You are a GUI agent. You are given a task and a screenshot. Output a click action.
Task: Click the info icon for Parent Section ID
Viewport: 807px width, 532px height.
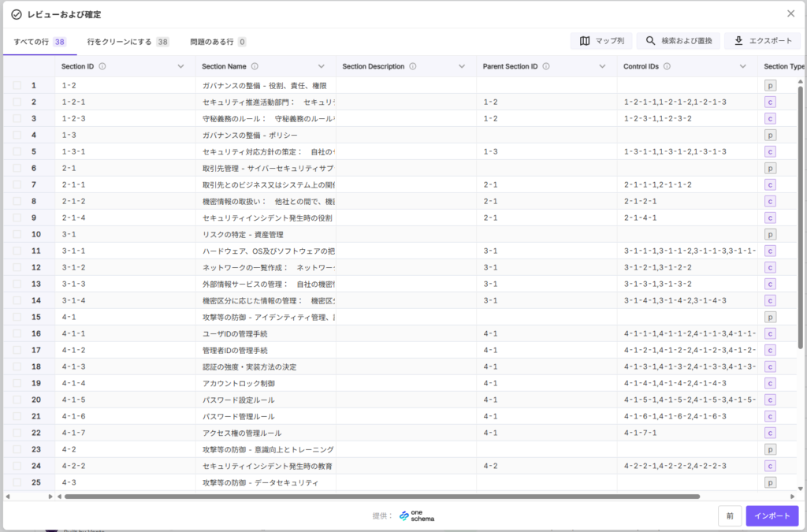(546, 67)
